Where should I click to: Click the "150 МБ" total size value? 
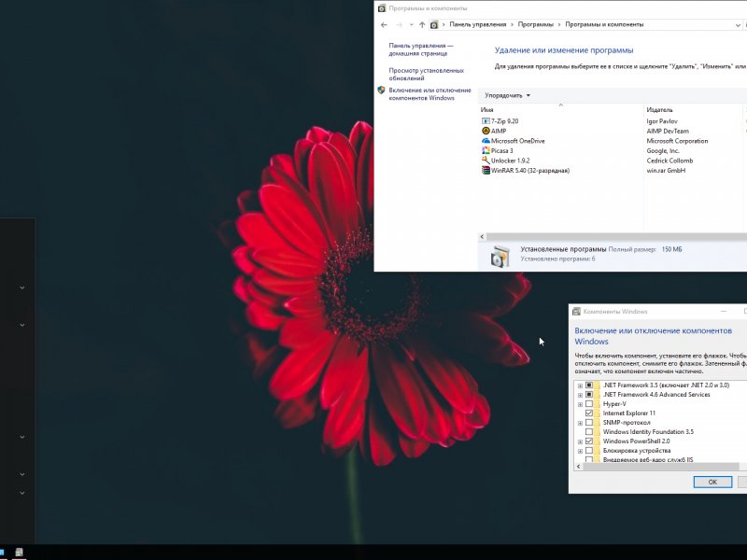click(671, 249)
